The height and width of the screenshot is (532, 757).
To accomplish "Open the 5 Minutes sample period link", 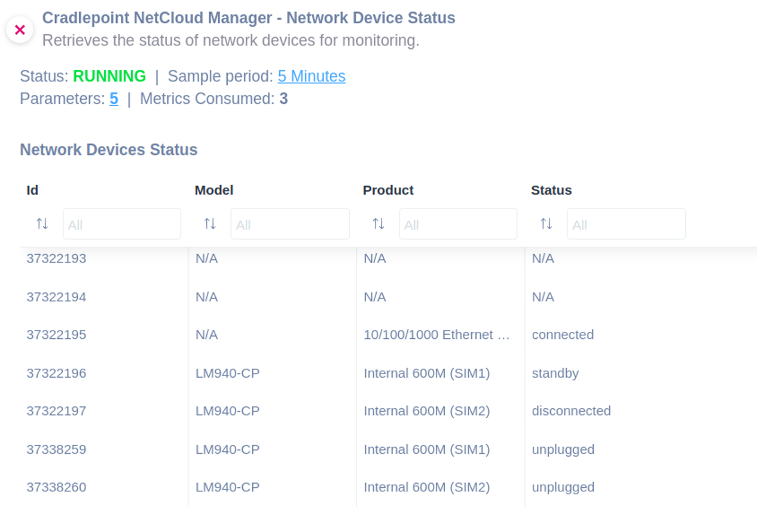I will pos(312,77).
